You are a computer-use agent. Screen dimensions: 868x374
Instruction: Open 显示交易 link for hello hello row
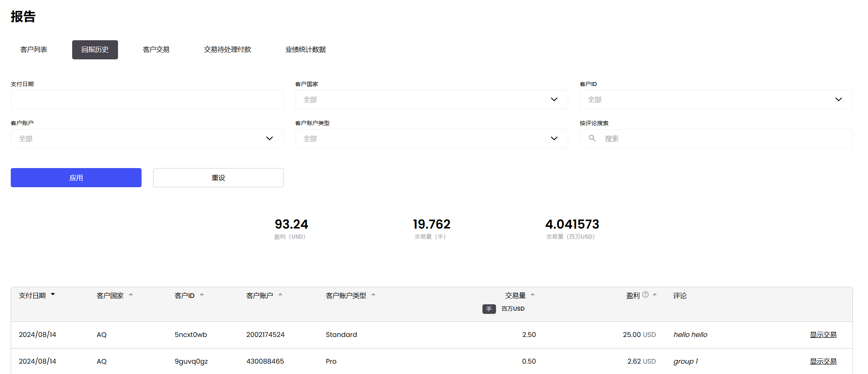point(823,335)
